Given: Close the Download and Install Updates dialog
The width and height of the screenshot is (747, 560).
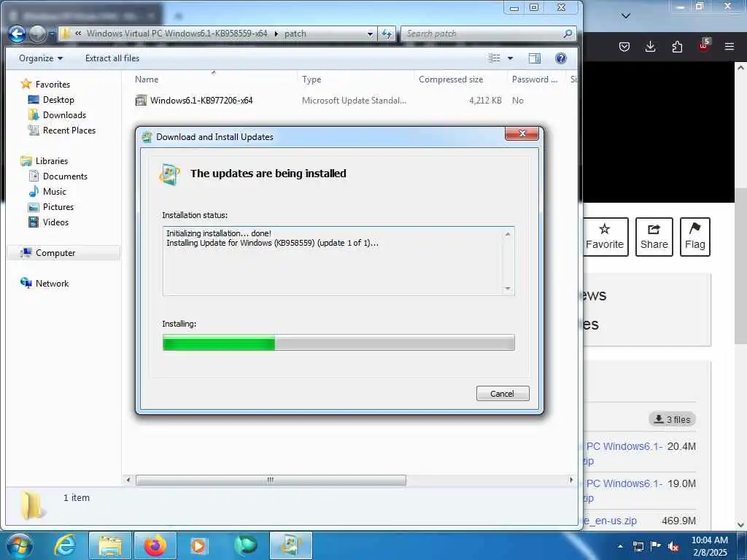Looking at the screenshot, I should point(522,134).
